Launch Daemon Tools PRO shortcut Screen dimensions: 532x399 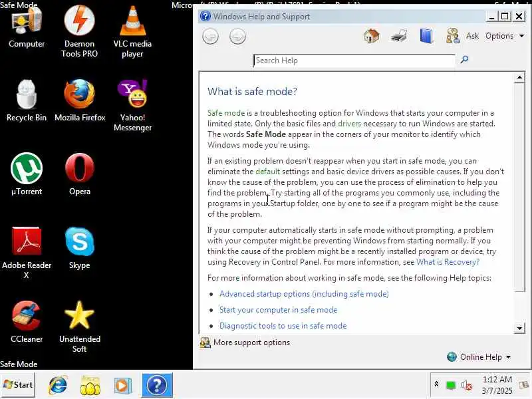(79, 31)
